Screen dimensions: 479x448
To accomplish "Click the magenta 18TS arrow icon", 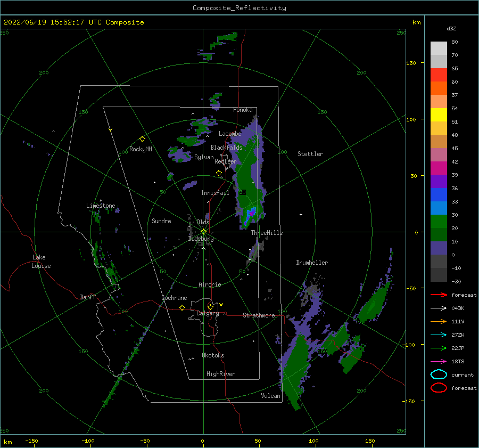I will tap(439, 362).
